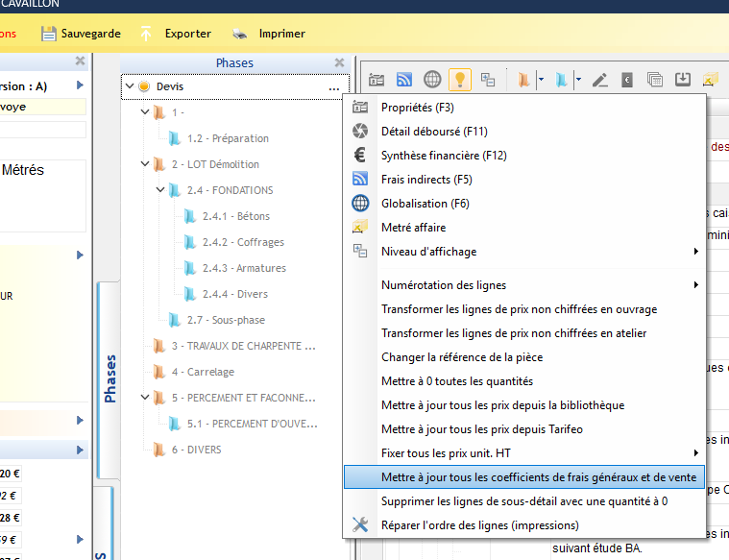
Task: Click the highlighted light bulb toolbar icon
Action: [460, 80]
